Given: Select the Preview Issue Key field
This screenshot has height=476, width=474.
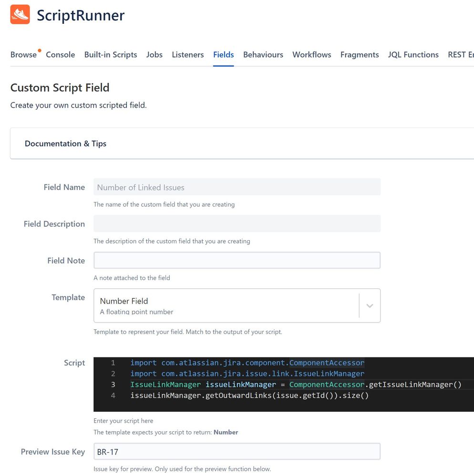Looking at the screenshot, I should [236, 451].
